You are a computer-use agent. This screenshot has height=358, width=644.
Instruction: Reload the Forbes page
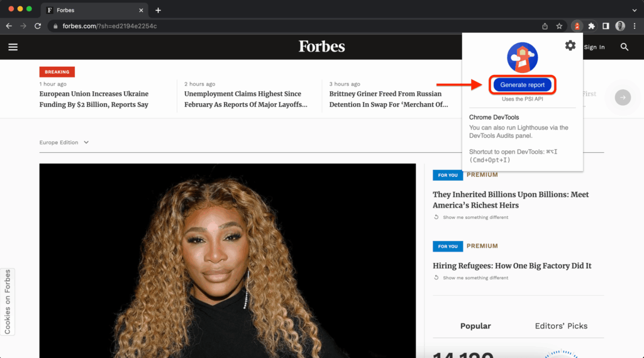38,26
